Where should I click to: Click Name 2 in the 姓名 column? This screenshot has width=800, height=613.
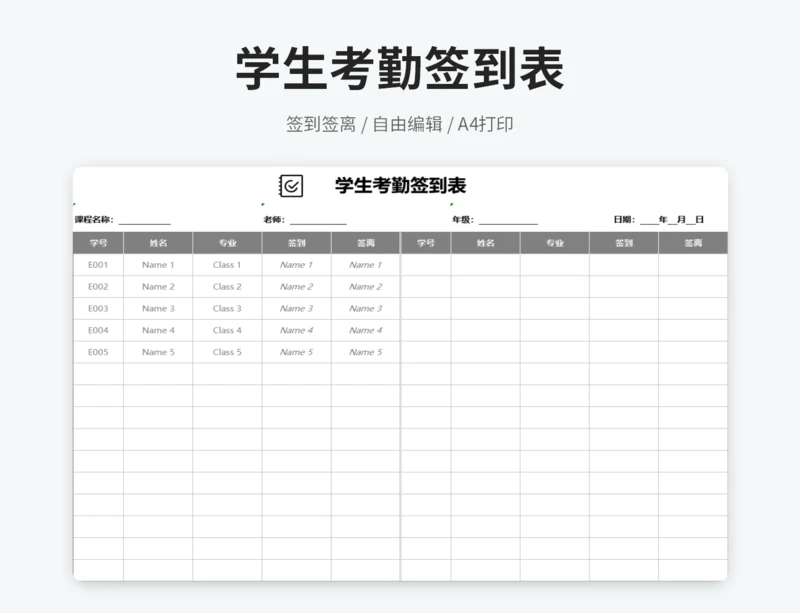(158, 287)
